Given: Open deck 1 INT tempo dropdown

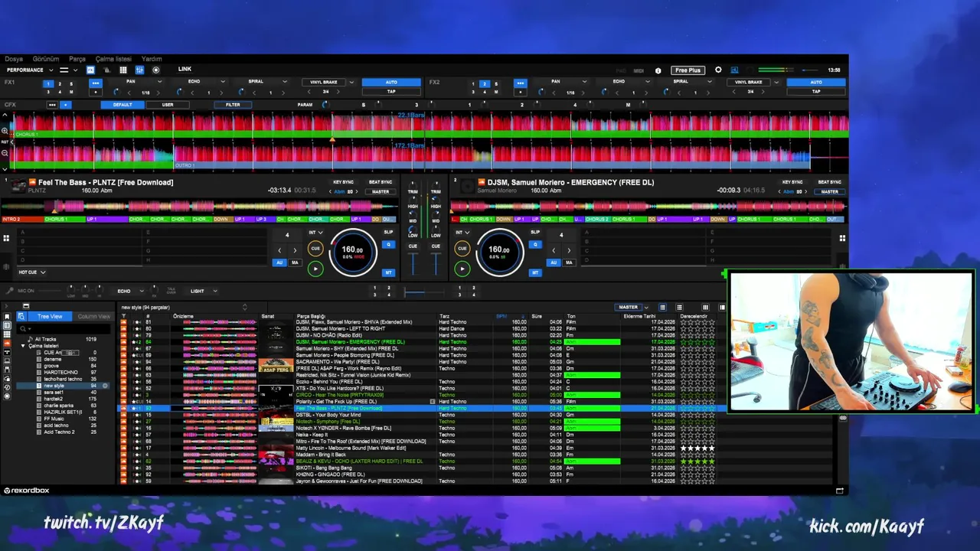Looking at the screenshot, I should [315, 232].
